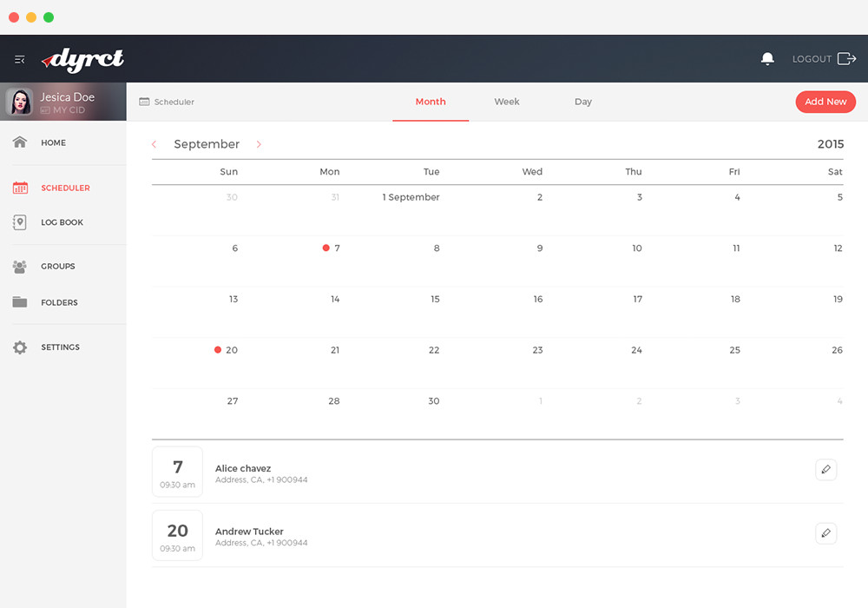Viewport: 868px width, 608px height.
Task: Edit Alice chavez entry with pencil icon
Action: 826,470
